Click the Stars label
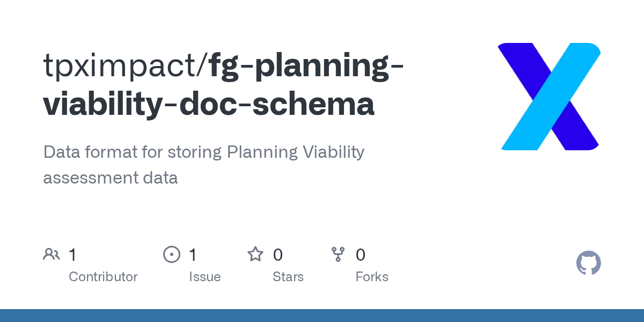 (288, 277)
